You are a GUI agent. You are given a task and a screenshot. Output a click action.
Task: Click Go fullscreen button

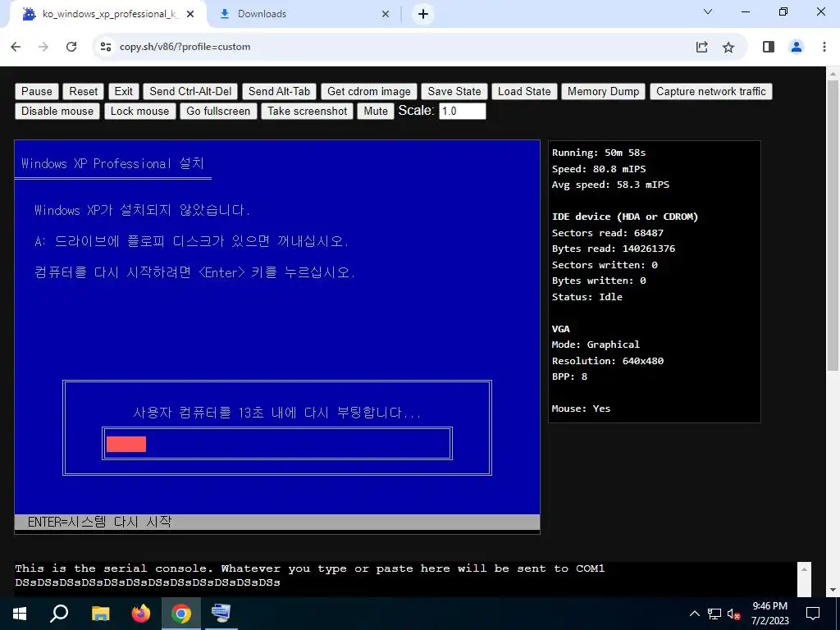[x=218, y=111]
